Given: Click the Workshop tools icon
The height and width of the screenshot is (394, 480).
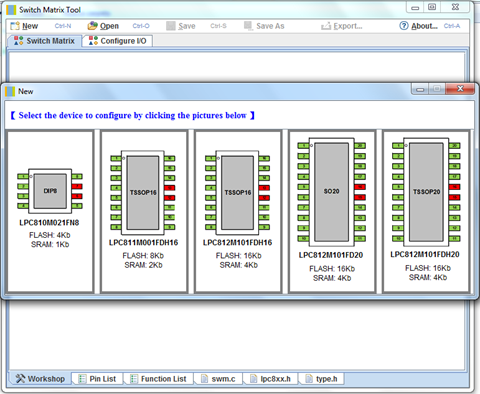Looking at the screenshot, I should 20,379.
